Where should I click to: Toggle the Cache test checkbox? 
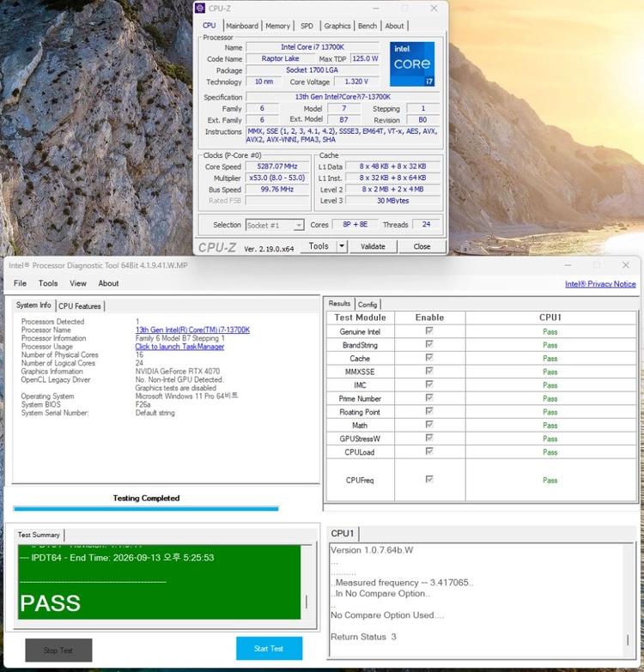click(429, 357)
